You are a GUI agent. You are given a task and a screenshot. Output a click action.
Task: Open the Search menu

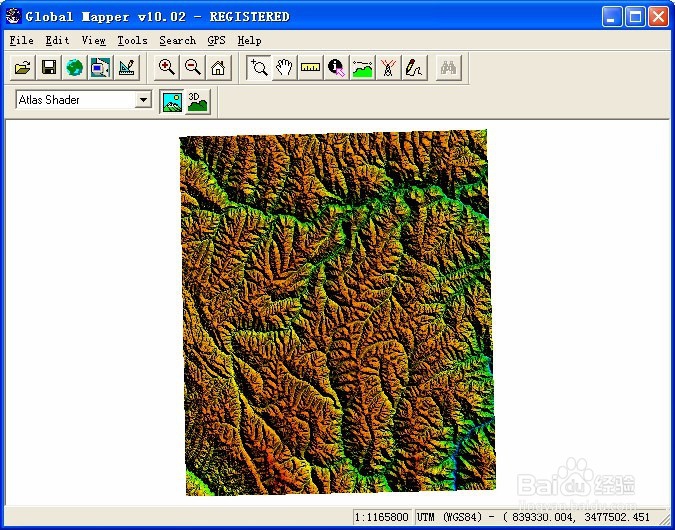click(177, 40)
